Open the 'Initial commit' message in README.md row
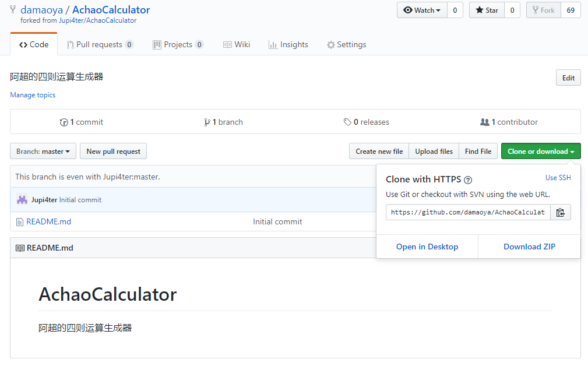Screen dimensions: 588x366 click(x=277, y=221)
